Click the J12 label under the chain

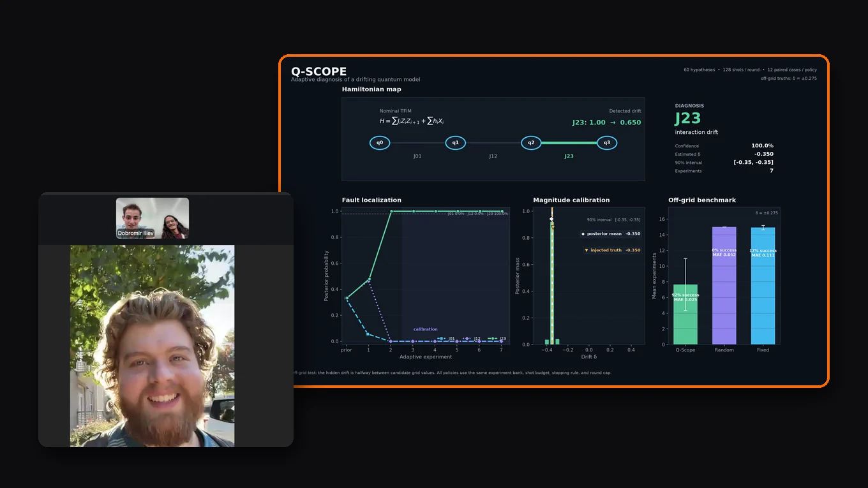(x=493, y=156)
